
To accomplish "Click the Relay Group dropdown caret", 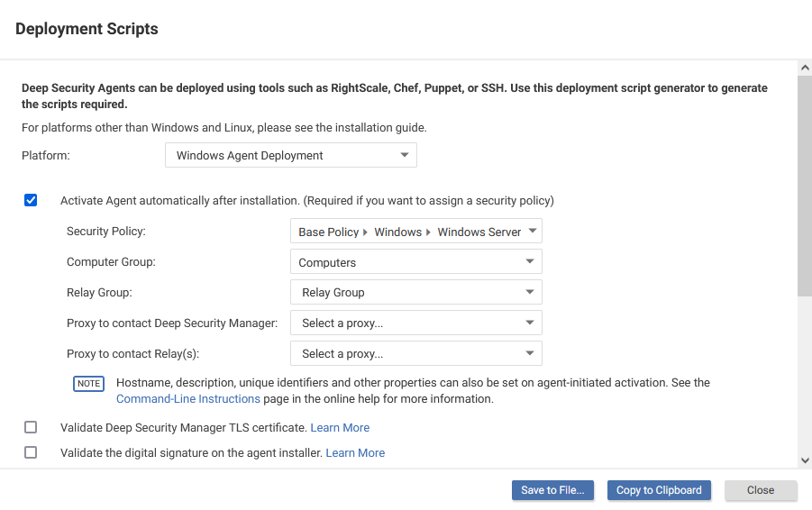I will click(530, 292).
